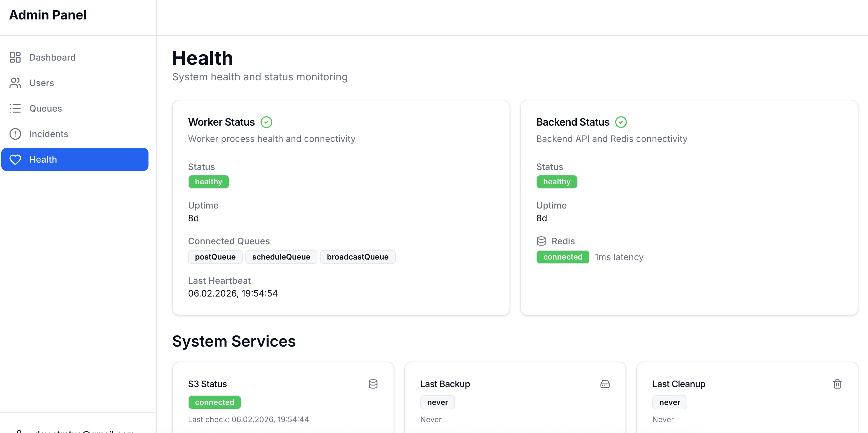Click the Incidents alert circle icon
This screenshot has width=868, height=433.
(x=15, y=134)
